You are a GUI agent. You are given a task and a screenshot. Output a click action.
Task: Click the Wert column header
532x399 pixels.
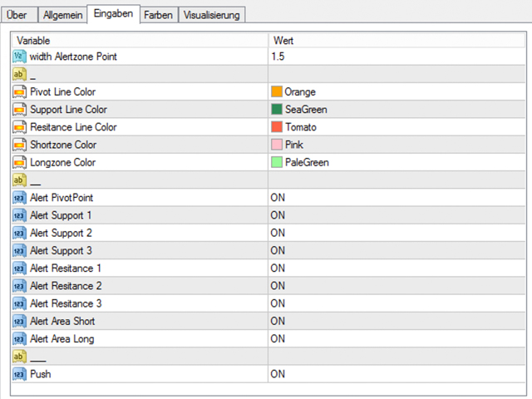click(396, 40)
